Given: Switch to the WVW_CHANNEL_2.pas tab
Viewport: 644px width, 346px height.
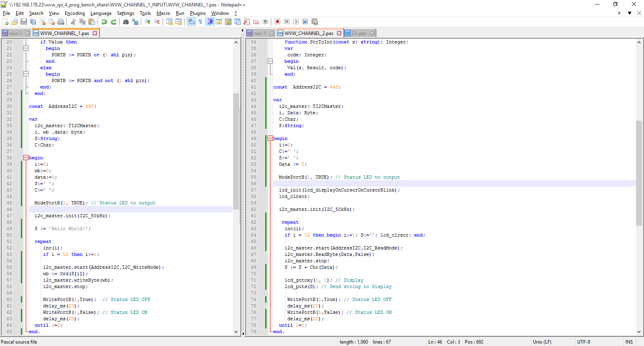Looking at the screenshot, I should tap(308, 33).
